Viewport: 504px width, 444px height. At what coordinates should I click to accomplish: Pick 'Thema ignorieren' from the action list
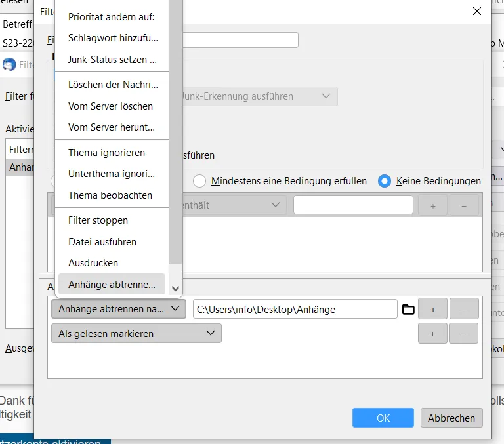(x=106, y=153)
